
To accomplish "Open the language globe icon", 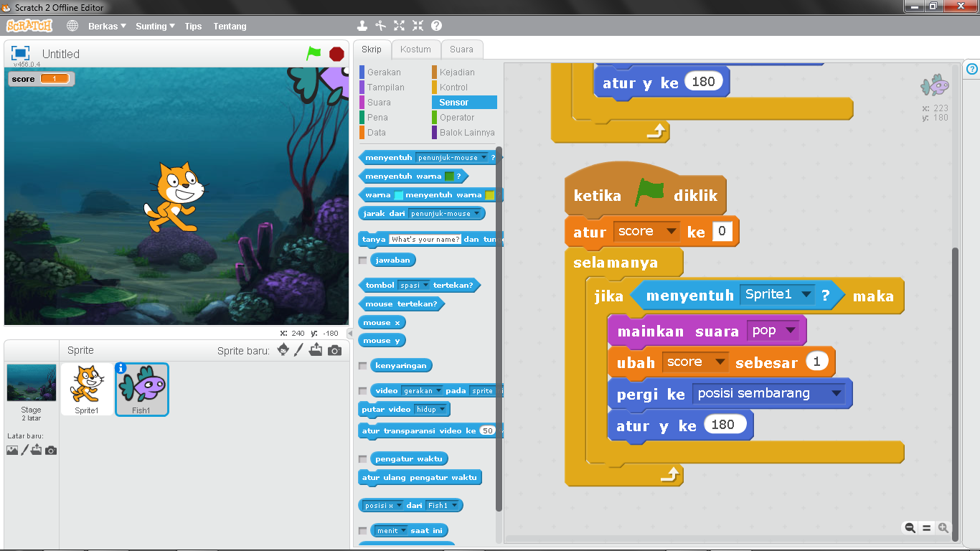I will 71,25.
